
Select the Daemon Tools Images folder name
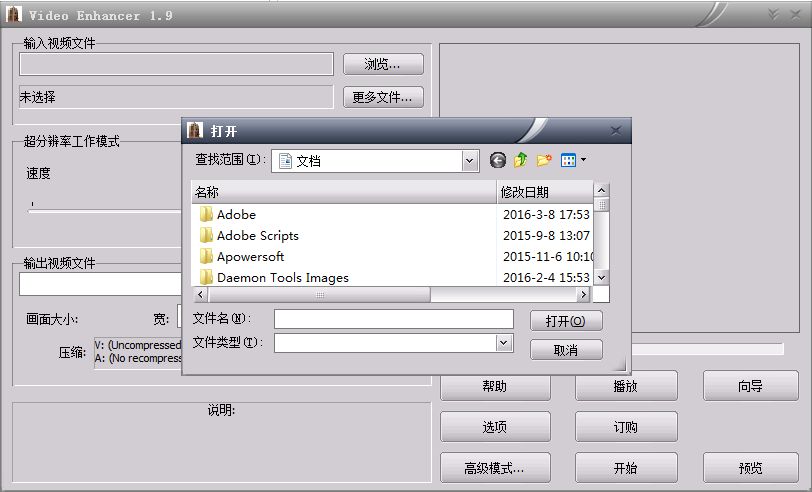pyautogui.click(x=283, y=278)
